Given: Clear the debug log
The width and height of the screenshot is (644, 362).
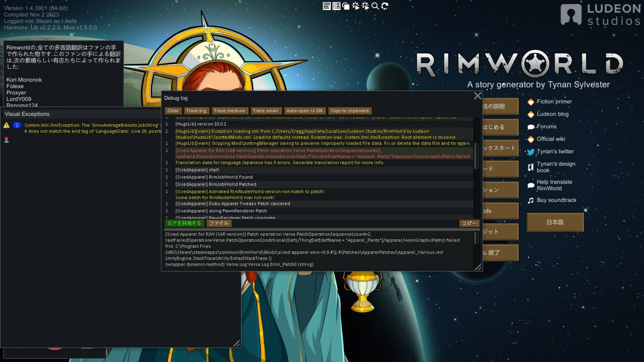Looking at the screenshot, I should pyautogui.click(x=173, y=111).
